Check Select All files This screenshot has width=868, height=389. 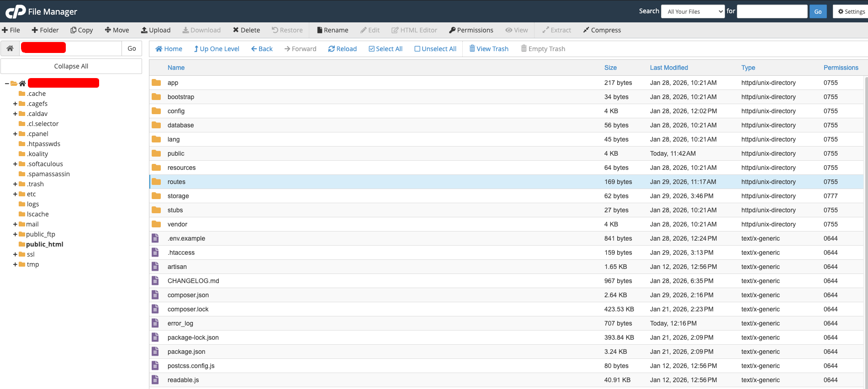click(371, 49)
